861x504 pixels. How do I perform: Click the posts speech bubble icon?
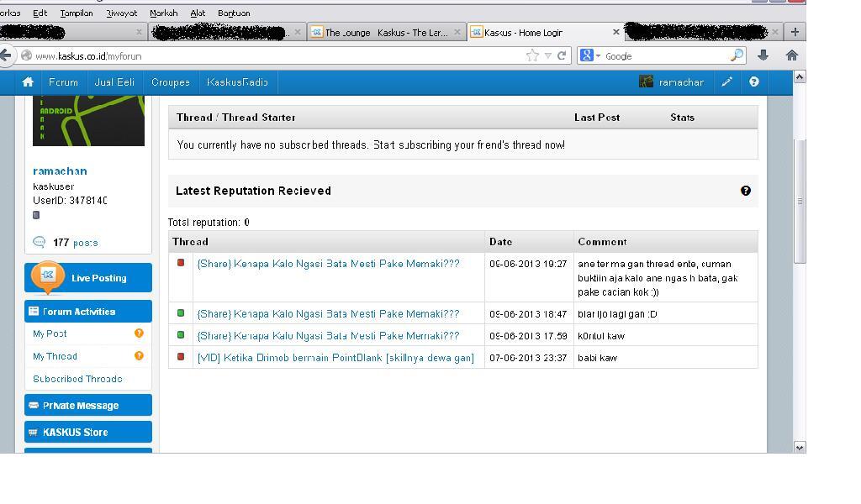coord(39,242)
